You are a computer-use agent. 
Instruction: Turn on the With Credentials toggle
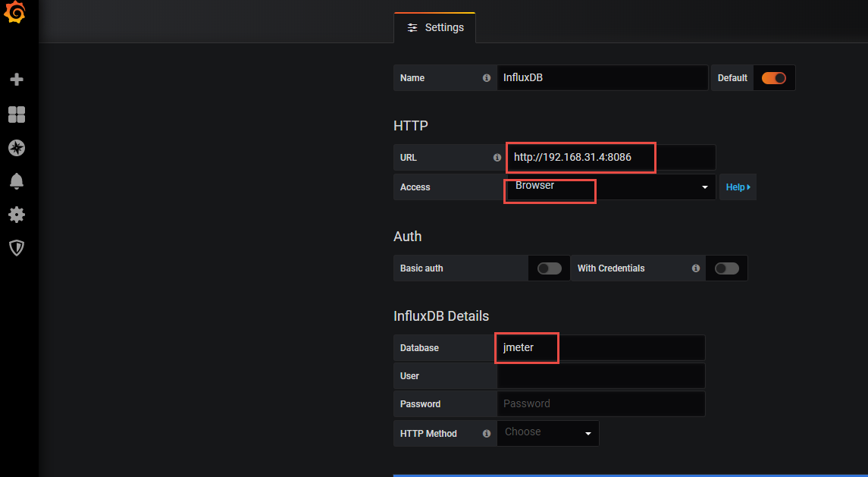pyautogui.click(x=726, y=268)
